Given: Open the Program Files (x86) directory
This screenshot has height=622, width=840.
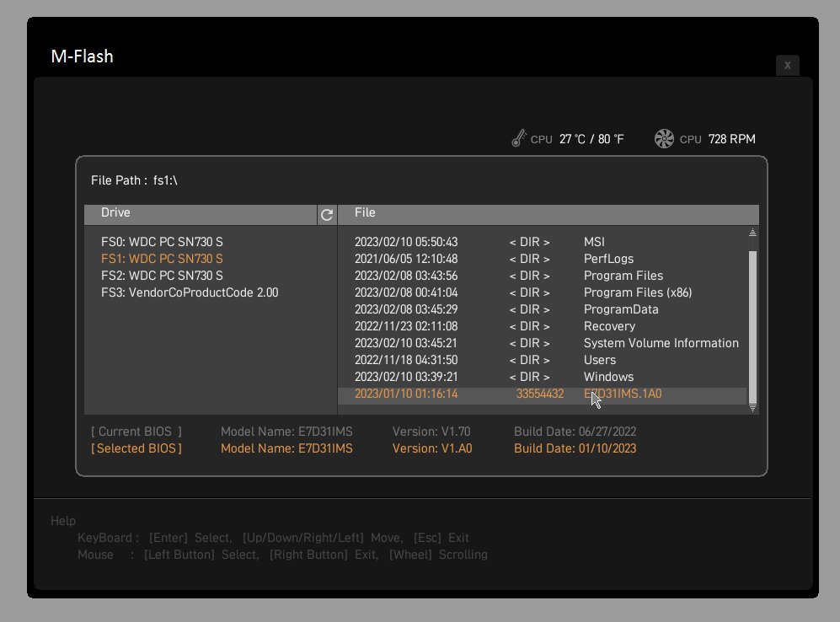Looking at the screenshot, I should pyautogui.click(x=638, y=292).
